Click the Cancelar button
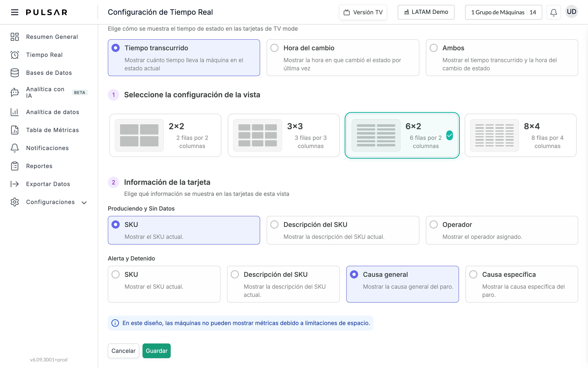Image resolution: width=588 pixels, height=368 pixels. [124, 351]
